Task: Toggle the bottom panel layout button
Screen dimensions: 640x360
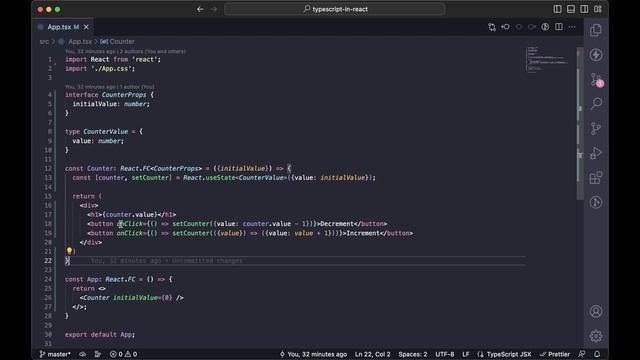Action: click(x=571, y=9)
